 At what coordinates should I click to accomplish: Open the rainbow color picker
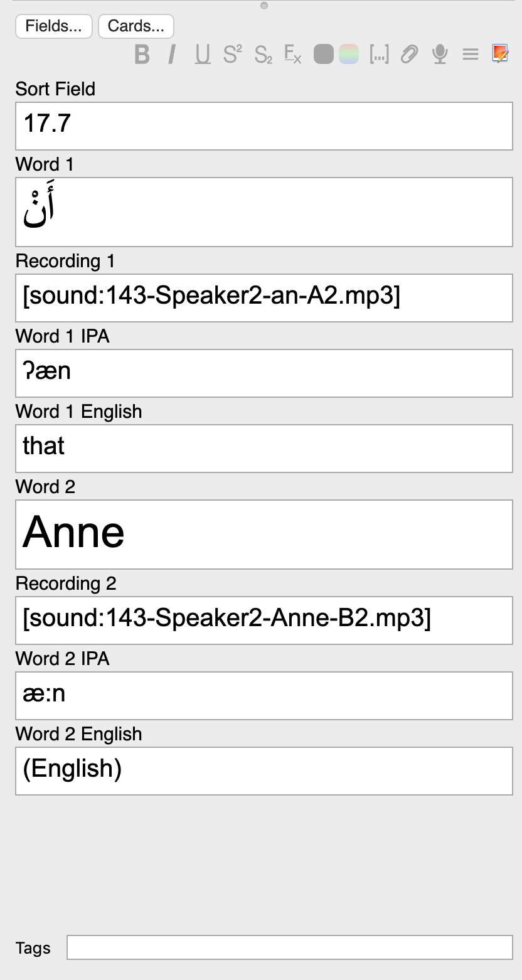point(349,55)
